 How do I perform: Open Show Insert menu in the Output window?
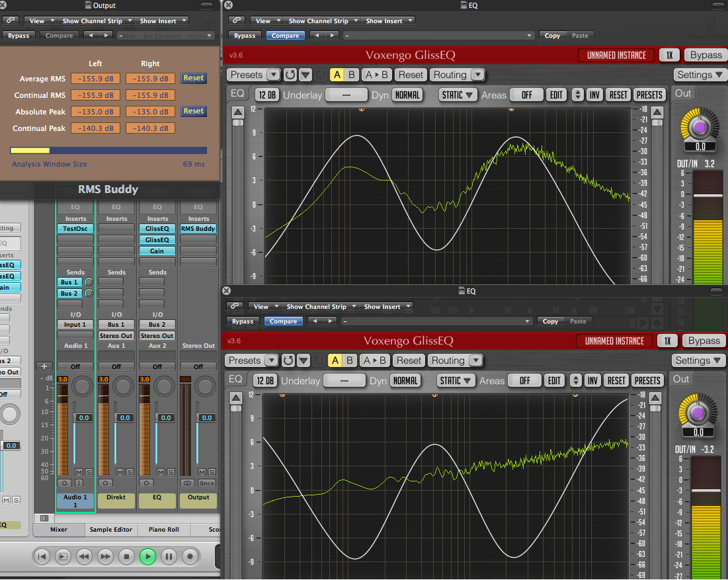tap(163, 21)
